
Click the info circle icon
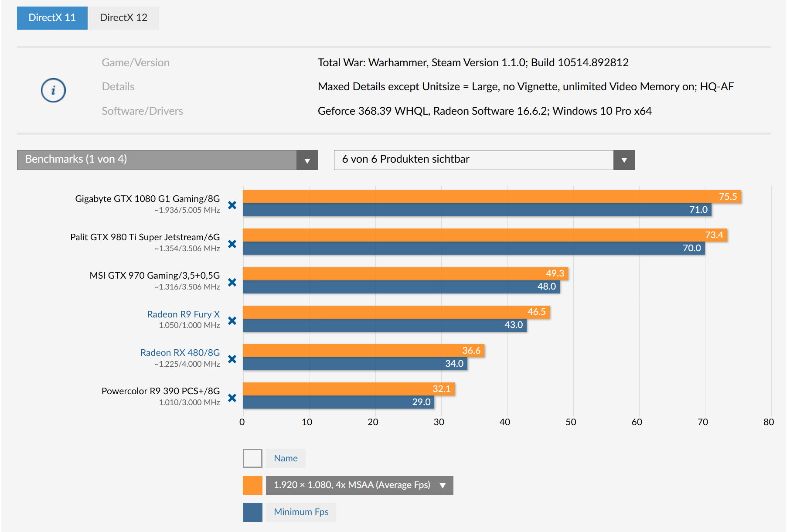[53, 90]
